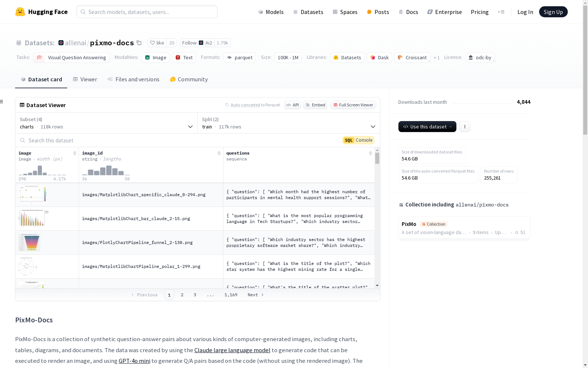Image resolution: width=588 pixels, height=368 pixels.
Task: Click the Croissant library tag
Action: pyautogui.click(x=412, y=57)
